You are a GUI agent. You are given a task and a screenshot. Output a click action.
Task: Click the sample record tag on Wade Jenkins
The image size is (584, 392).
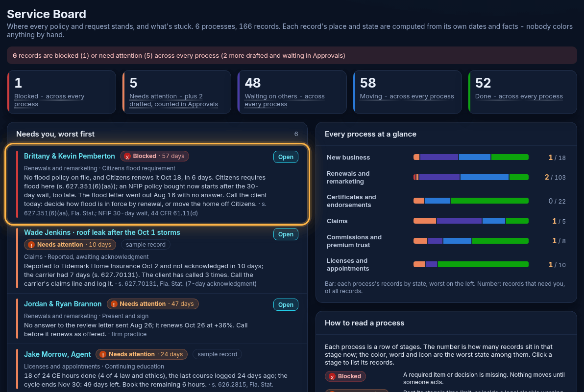pos(146,245)
